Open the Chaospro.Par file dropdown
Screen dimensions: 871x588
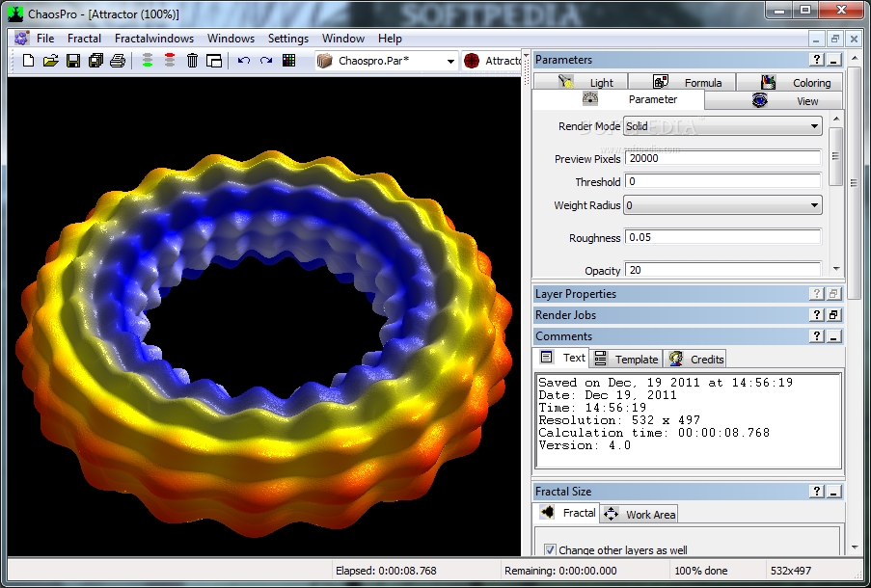pyautogui.click(x=449, y=62)
